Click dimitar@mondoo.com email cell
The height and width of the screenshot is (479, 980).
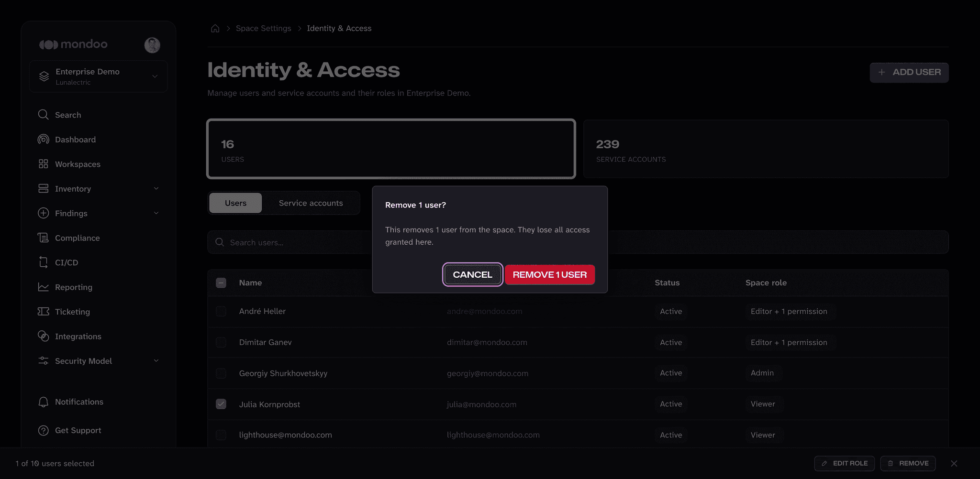pos(487,342)
